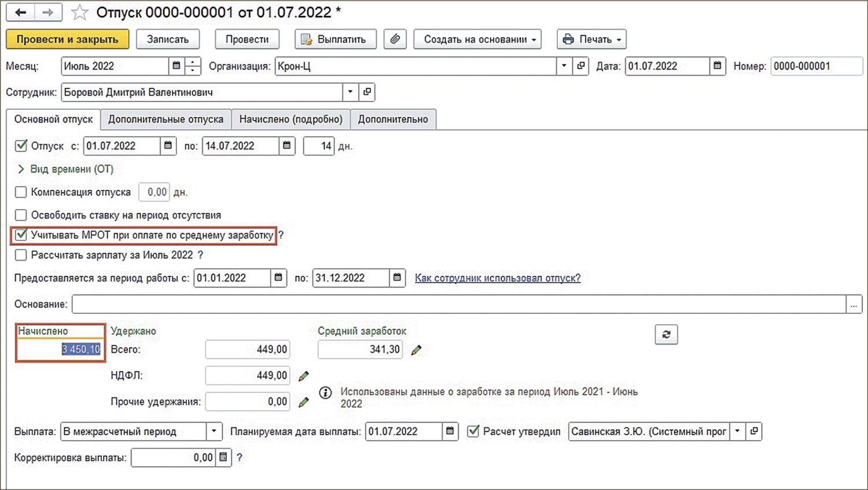
Task: Open calendar for document Дата field
Action: (718, 66)
